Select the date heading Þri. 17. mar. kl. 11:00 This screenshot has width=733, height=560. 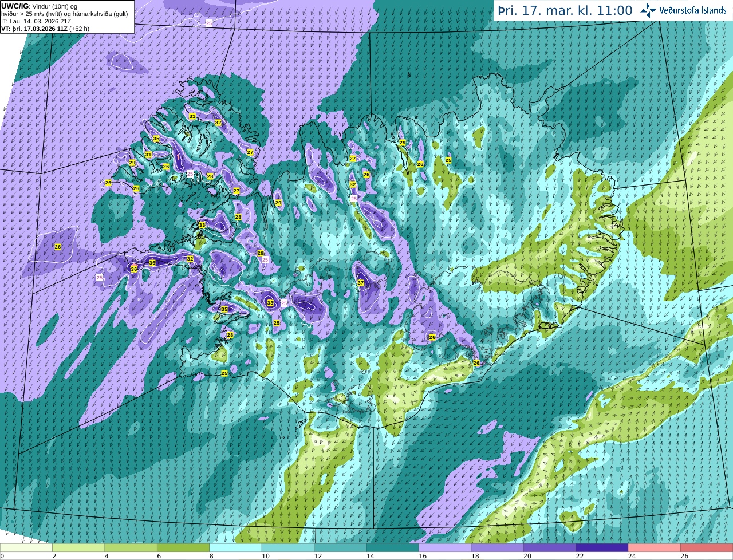565,10
